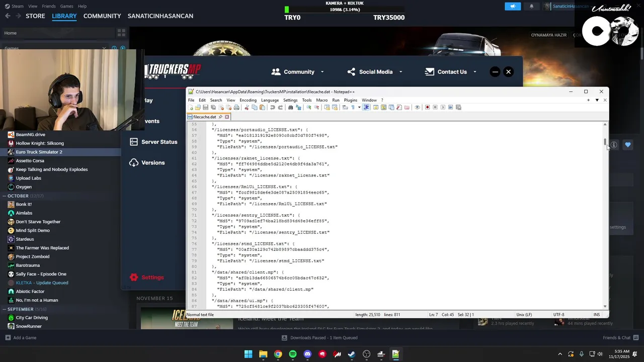Click the Steam back arrow

click(x=8, y=16)
